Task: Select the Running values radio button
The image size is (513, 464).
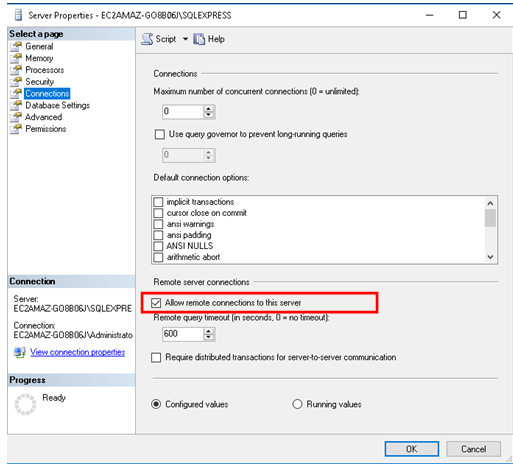Action: click(x=297, y=404)
